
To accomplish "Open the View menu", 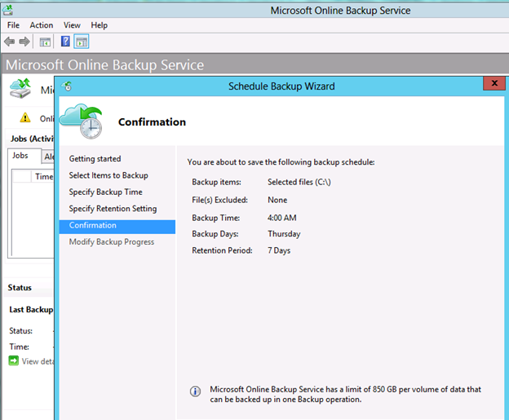I will 72,25.
